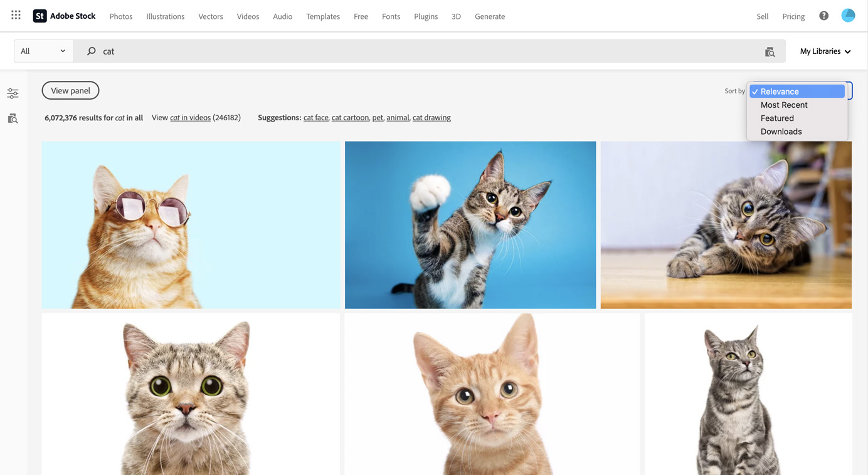The image size is (868, 475).
Task: Click the visual search camera icon in search bar
Action: click(x=770, y=51)
